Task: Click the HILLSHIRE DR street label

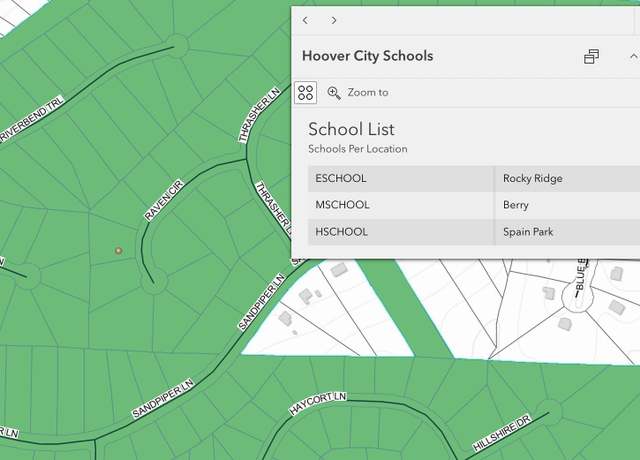Action: pyautogui.click(x=502, y=433)
